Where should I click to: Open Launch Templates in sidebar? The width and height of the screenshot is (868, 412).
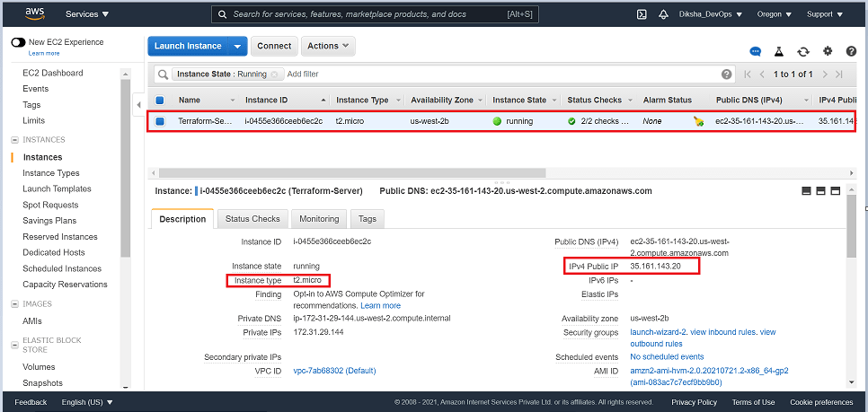(x=57, y=189)
